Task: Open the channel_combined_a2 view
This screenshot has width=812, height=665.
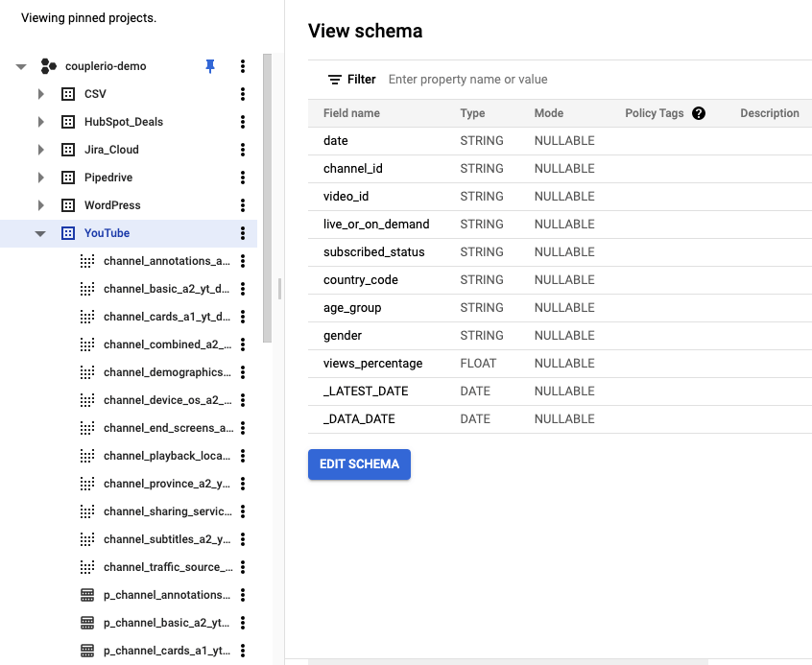Action: (x=167, y=344)
